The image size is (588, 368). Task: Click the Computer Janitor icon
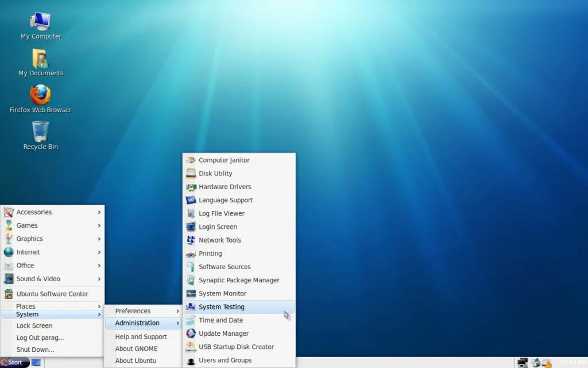coord(191,160)
